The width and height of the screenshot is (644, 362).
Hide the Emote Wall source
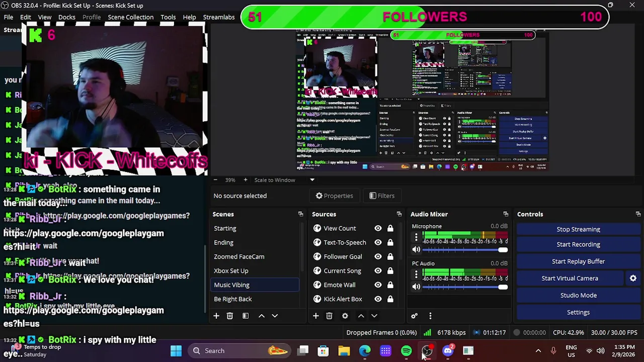pyautogui.click(x=378, y=285)
